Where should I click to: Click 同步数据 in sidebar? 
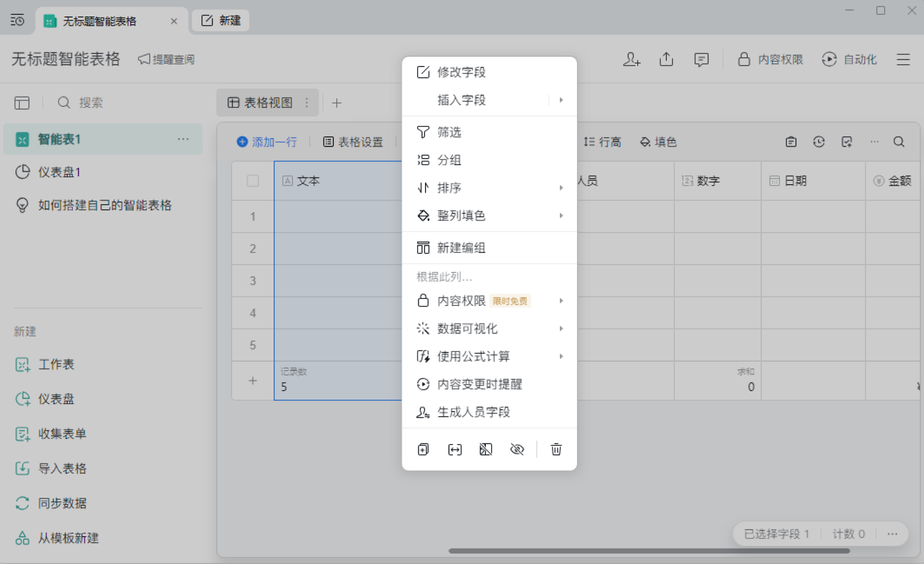click(51, 503)
